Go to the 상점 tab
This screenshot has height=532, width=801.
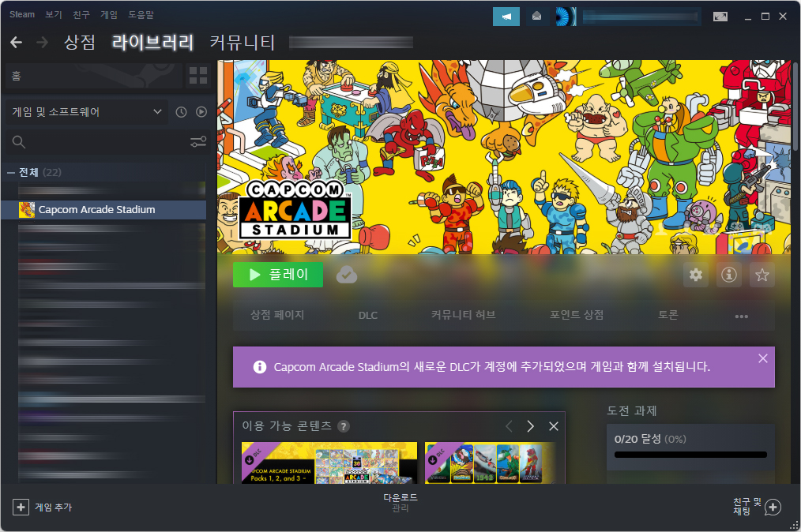click(x=80, y=43)
